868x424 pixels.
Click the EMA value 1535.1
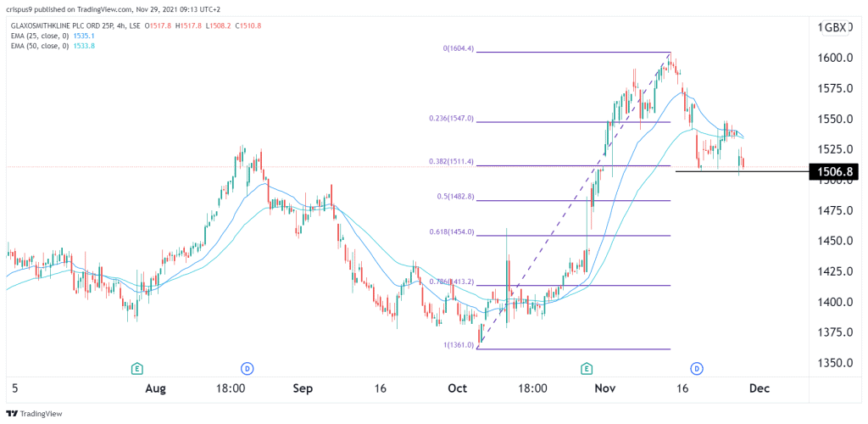tap(84, 35)
